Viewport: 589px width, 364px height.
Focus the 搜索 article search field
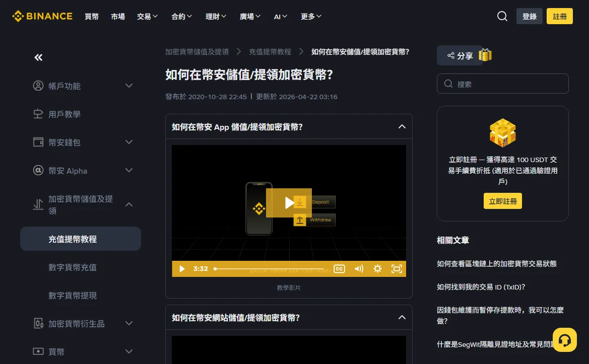click(x=503, y=84)
